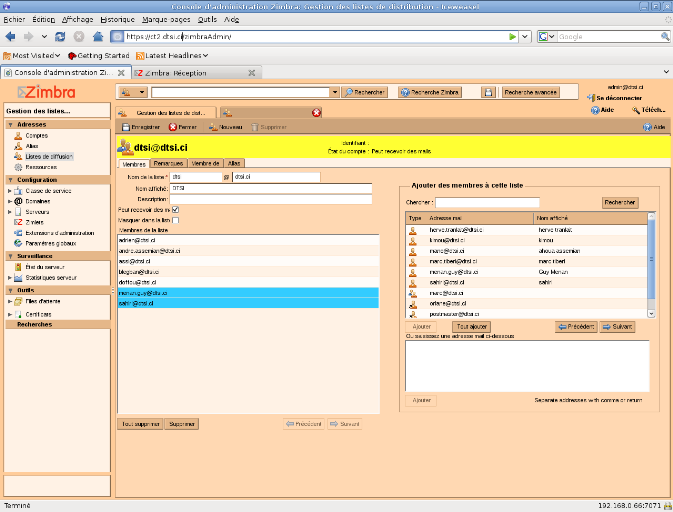Image resolution: width=673 pixels, height=512 pixels.
Task: Expand the Files d'attente tree node
Action: click(9, 301)
